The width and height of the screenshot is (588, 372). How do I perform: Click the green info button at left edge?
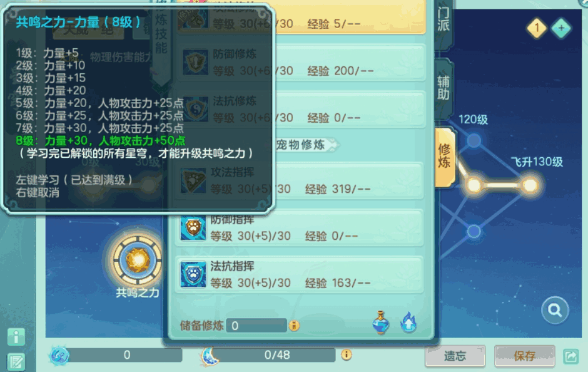(16, 337)
